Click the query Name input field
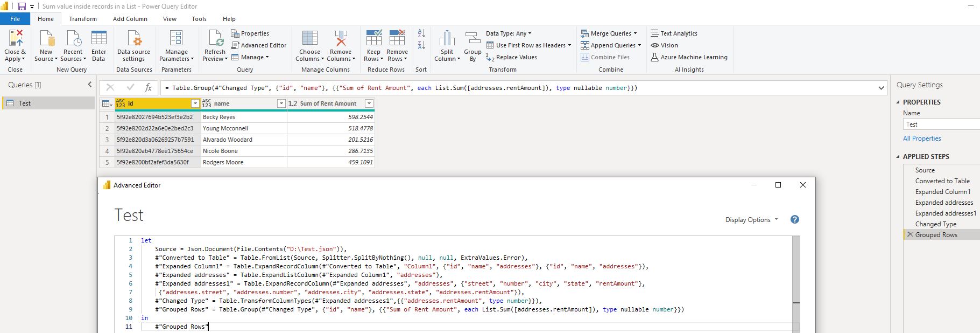The height and width of the screenshot is (333, 980). click(x=941, y=124)
